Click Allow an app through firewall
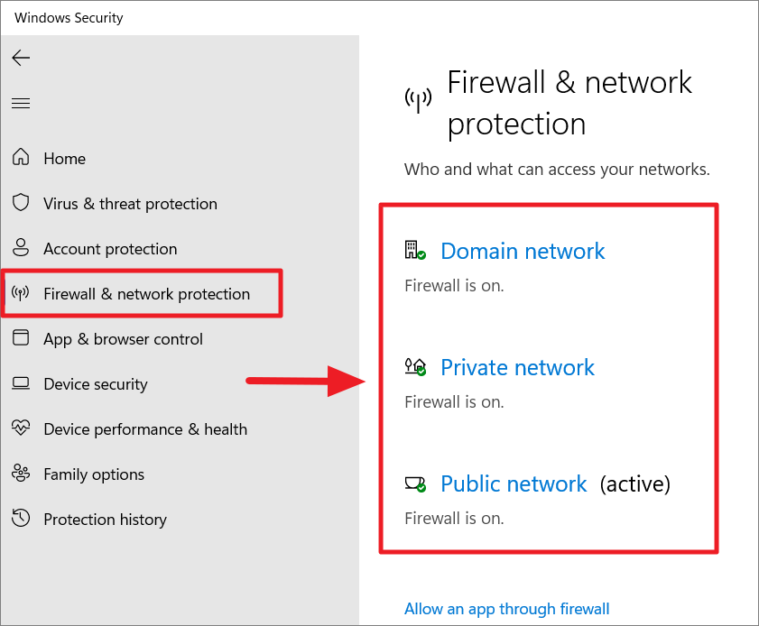759x626 pixels. point(507,609)
